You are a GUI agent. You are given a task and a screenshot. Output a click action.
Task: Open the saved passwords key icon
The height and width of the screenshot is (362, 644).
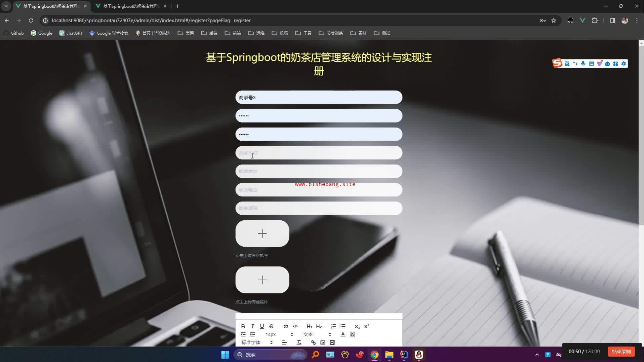(x=542, y=21)
